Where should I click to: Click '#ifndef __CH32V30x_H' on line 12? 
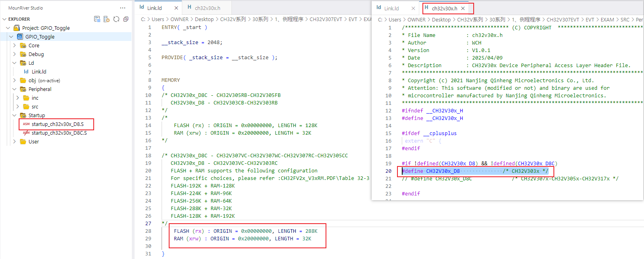(x=432, y=111)
